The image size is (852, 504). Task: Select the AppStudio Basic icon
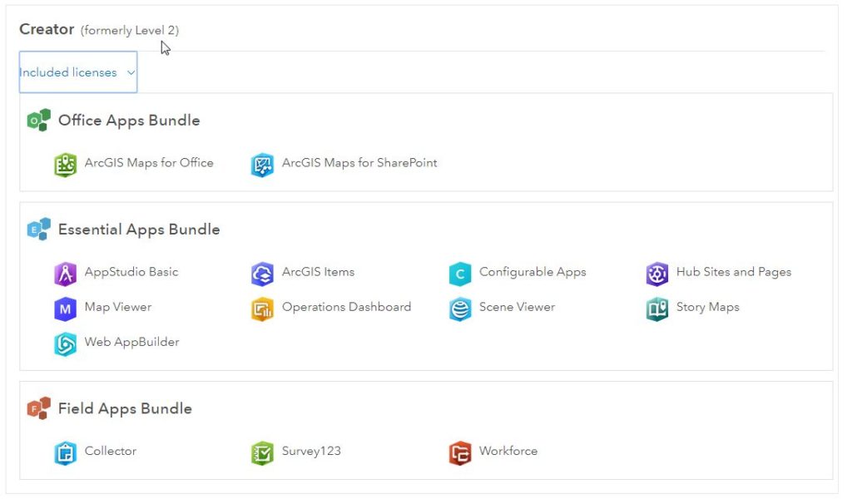65,274
